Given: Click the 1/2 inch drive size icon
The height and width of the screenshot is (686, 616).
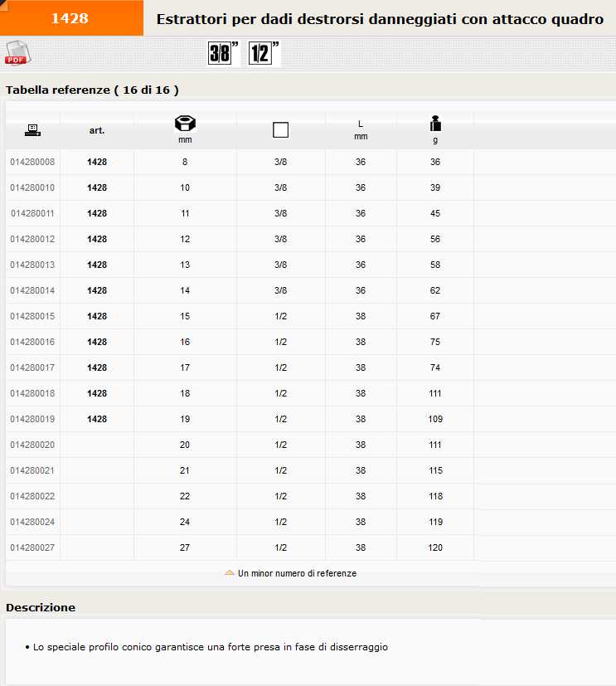Looking at the screenshot, I should [264, 53].
